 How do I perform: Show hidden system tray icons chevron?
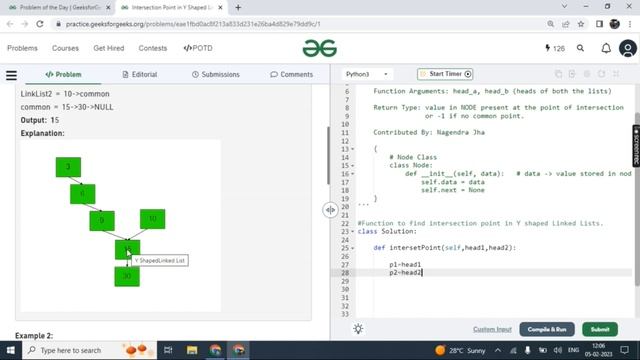[x=498, y=350]
